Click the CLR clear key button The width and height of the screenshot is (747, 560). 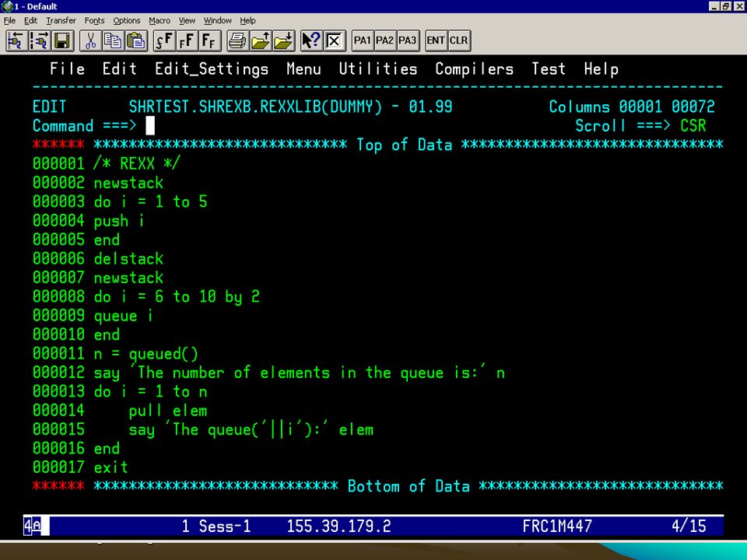point(459,40)
